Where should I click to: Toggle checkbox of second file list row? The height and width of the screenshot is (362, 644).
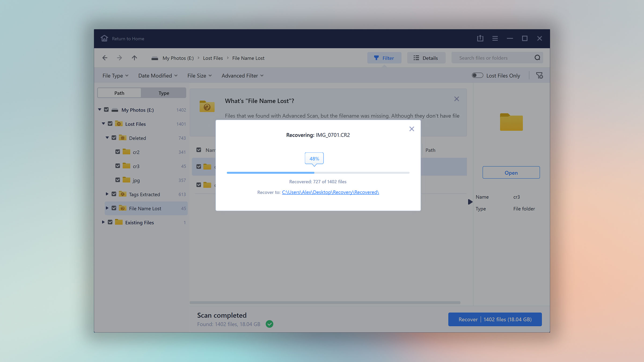click(199, 185)
